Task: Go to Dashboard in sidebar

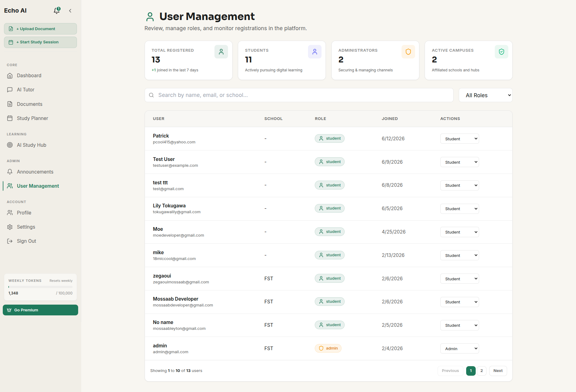Action: click(40, 76)
